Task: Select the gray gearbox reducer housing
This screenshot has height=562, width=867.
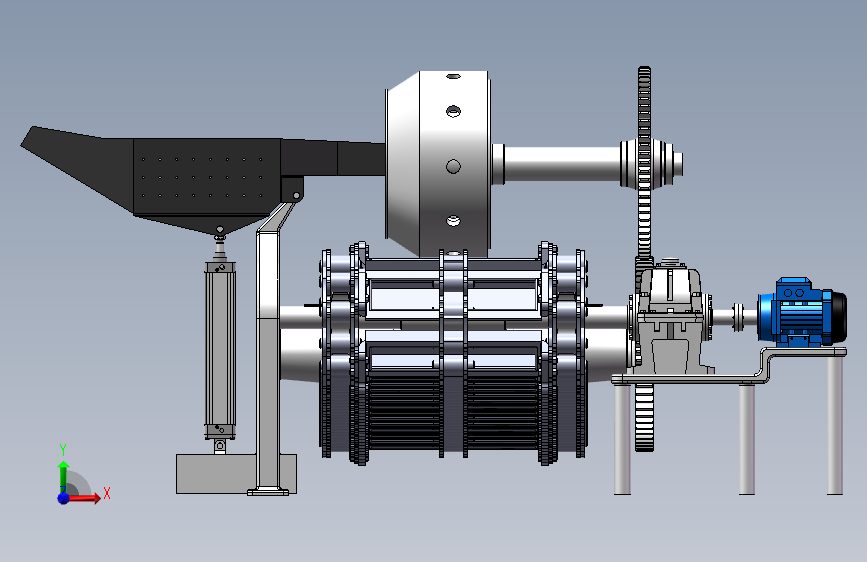Action: point(670,318)
